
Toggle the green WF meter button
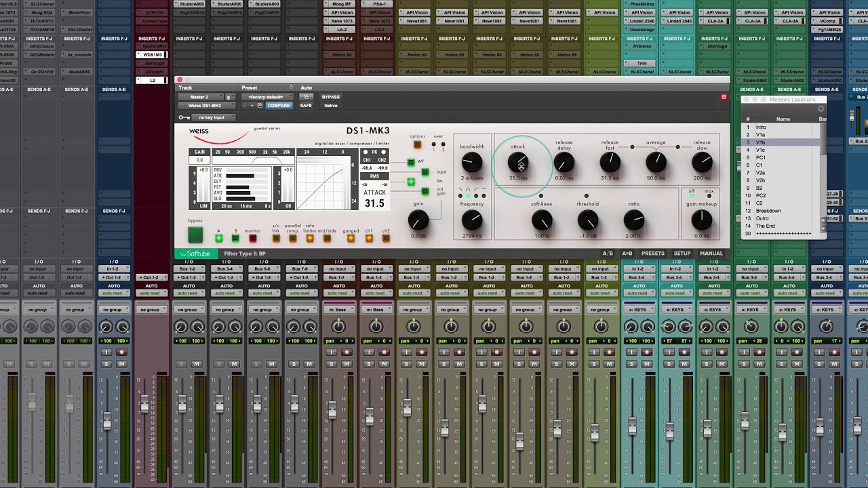pos(411,162)
